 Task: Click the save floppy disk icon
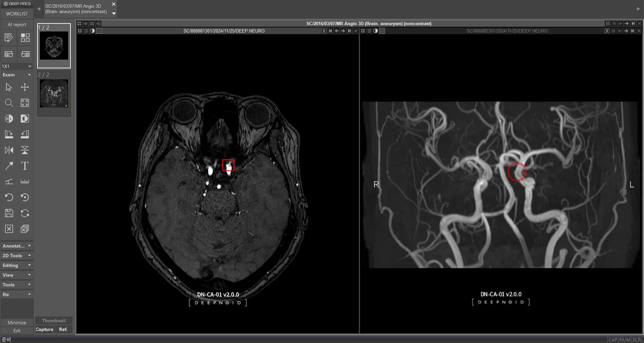click(x=9, y=213)
